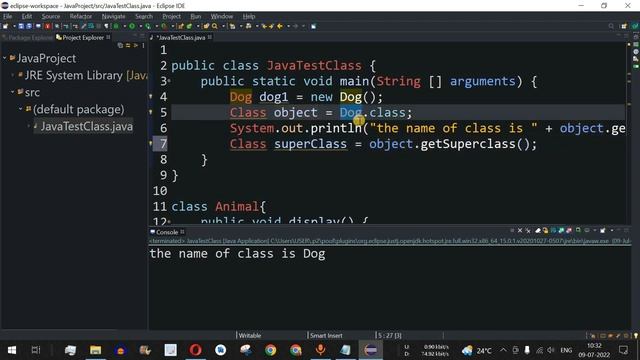Close the Project Explorer view tab
640x360 pixels.
coord(108,37)
